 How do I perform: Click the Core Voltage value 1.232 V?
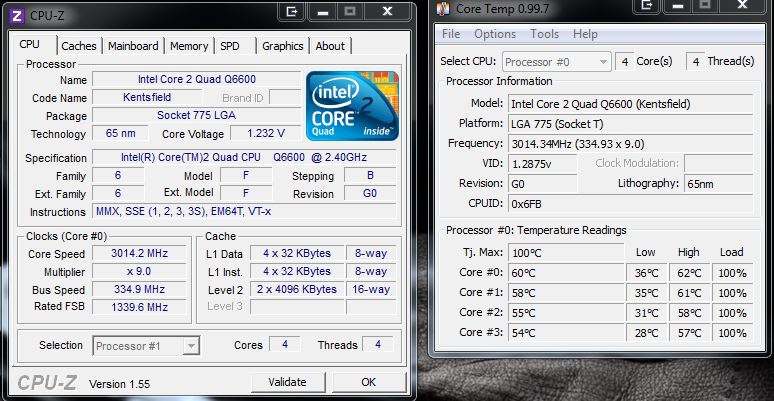pyautogui.click(x=266, y=133)
